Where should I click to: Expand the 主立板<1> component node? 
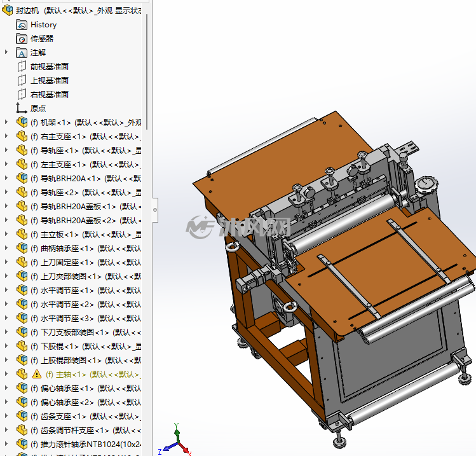pos(6,234)
